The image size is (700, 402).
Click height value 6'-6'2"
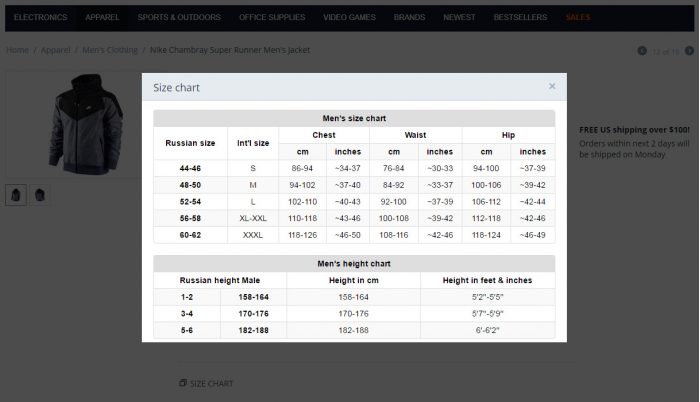[488, 331]
